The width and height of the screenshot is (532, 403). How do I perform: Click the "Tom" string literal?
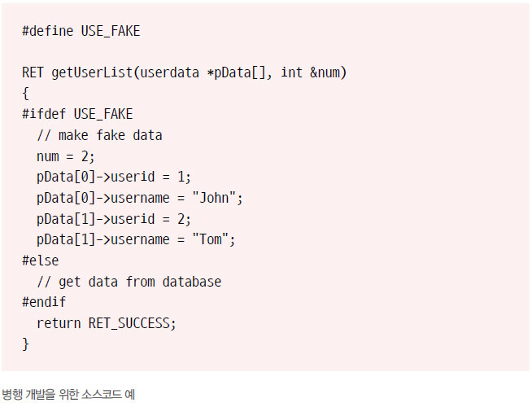point(210,239)
